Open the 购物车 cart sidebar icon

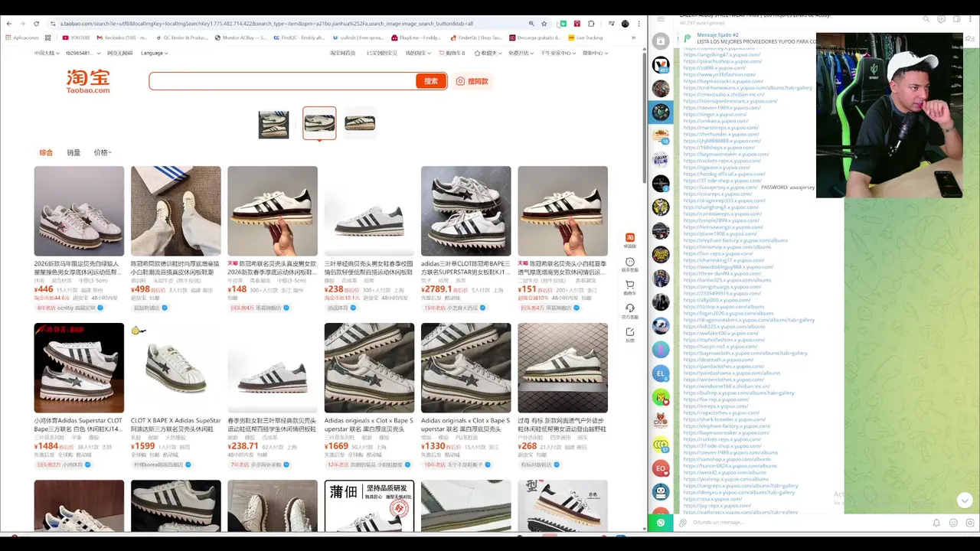(x=630, y=288)
